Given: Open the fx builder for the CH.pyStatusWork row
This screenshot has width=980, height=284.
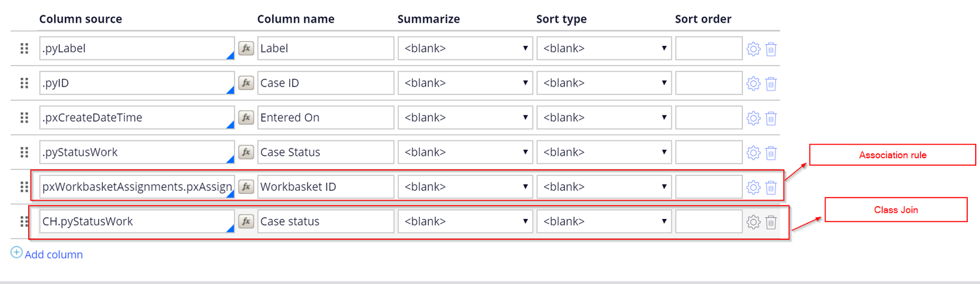Looking at the screenshot, I should click(x=246, y=221).
